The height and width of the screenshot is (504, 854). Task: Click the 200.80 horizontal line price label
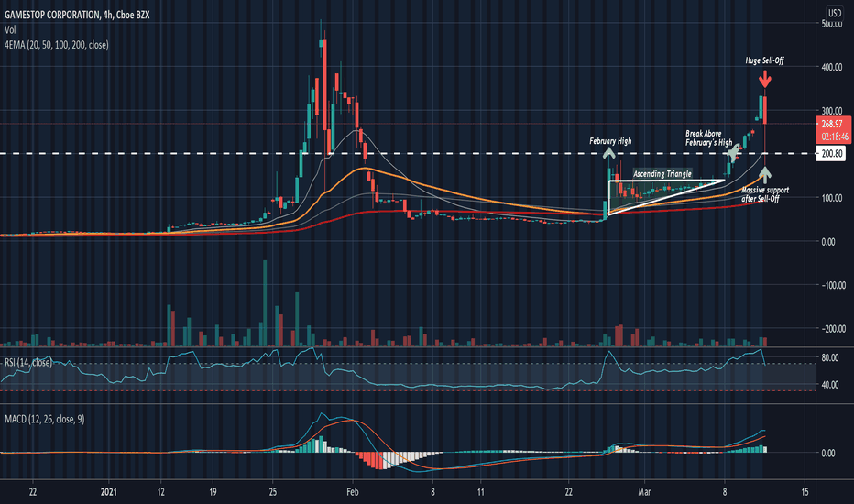pyautogui.click(x=832, y=154)
